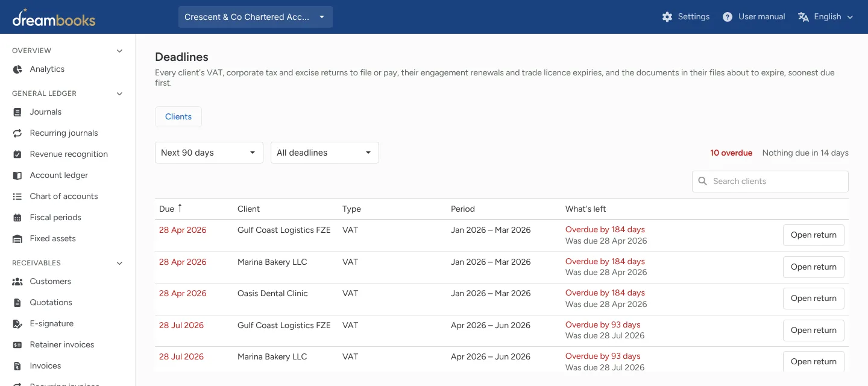
Task: Open the Next 90 days dropdown
Action: click(209, 153)
